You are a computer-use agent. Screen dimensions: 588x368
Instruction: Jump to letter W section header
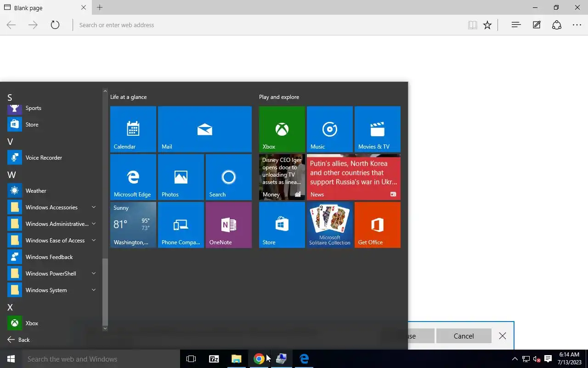click(x=11, y=175)
